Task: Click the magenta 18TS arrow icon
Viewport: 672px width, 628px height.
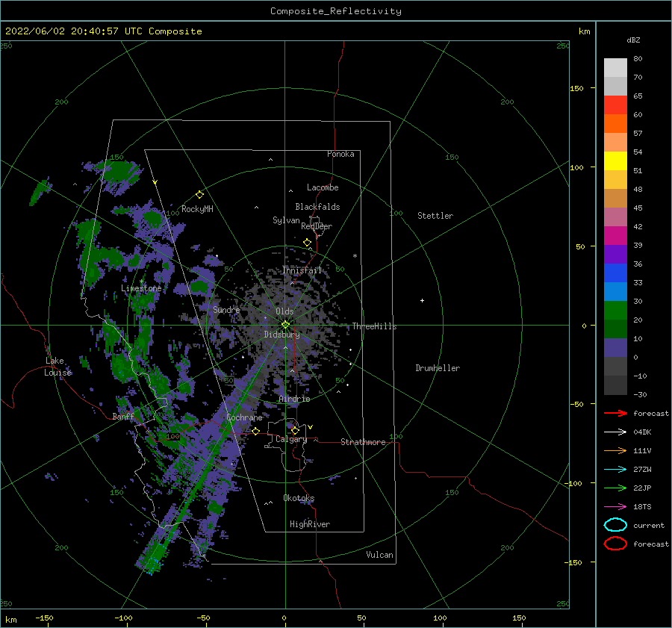Action: pos(615,506)
